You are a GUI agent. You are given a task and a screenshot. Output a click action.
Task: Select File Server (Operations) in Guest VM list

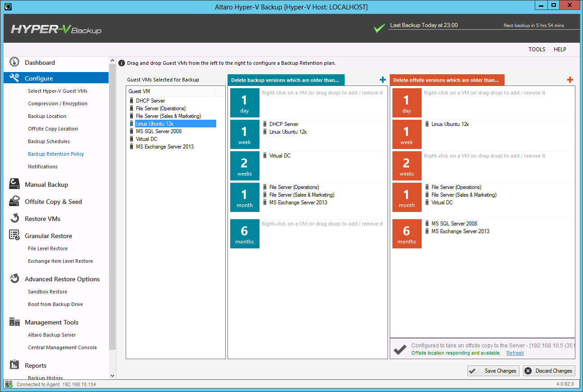pyautogui.click(x=161, y=108)
